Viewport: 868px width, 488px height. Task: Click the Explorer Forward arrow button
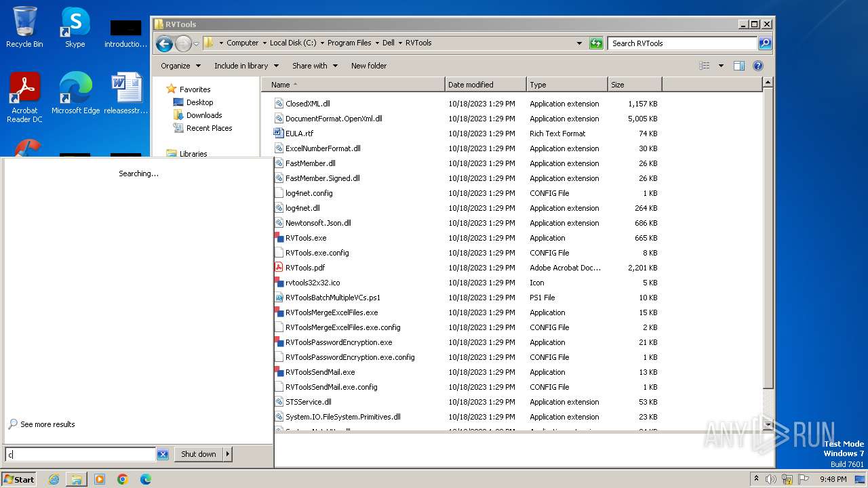[183, 43]
